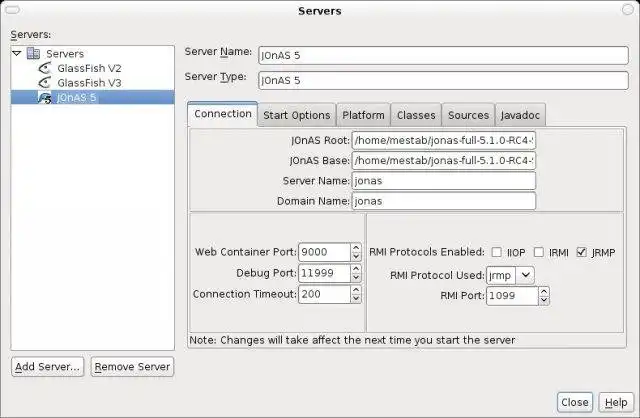640x418 pixels.
Task: Increase the Web Container Port value
Action: pos(356,248)
